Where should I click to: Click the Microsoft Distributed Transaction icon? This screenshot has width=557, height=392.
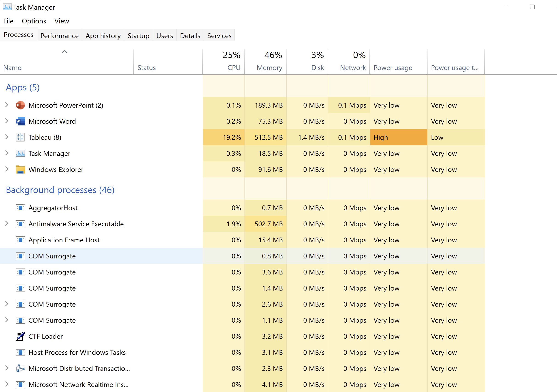(x=20, y=368)
